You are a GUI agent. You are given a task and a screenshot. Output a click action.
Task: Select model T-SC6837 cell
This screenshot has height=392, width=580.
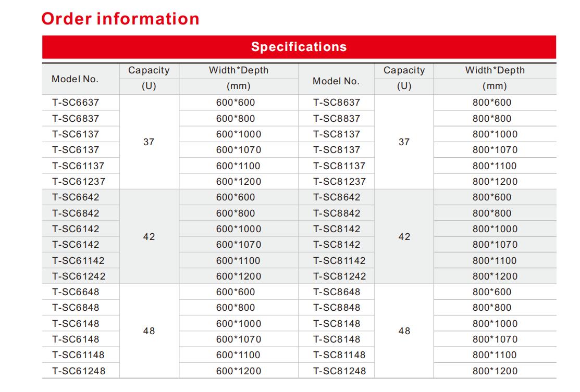[x=76, y=118]
